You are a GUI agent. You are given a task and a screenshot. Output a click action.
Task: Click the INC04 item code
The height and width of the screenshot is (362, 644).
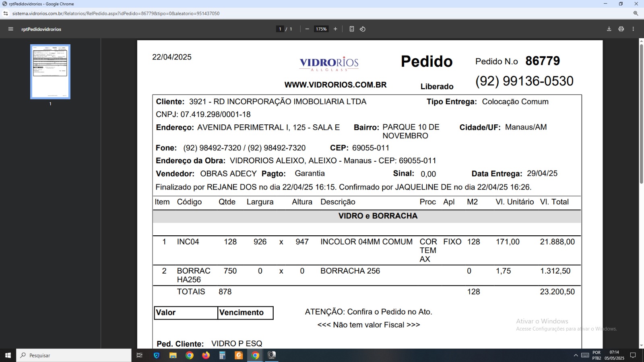pos(188,242)
